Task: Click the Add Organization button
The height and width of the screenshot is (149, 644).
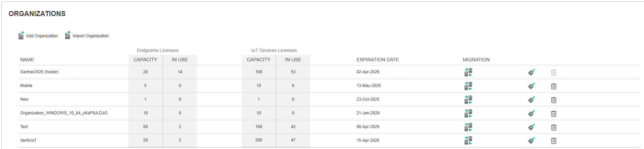Action: click(x=38, y=36)
